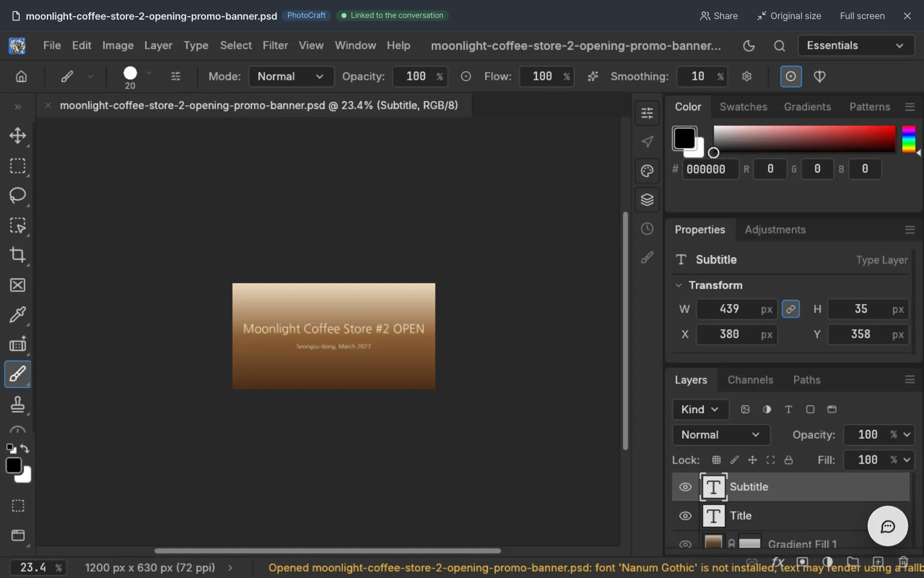Open layer Kind filter dropdown
924x578 pixels.
701,409
